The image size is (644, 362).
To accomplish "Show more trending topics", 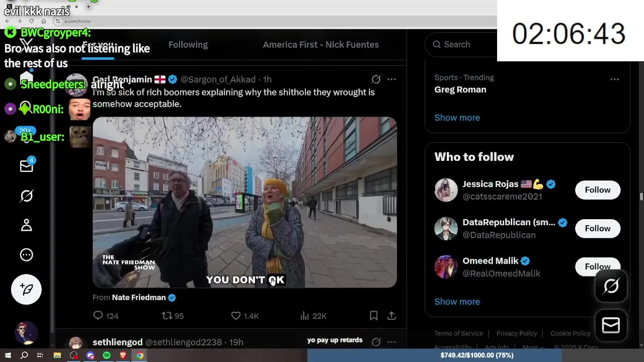I will pos(457,118).
